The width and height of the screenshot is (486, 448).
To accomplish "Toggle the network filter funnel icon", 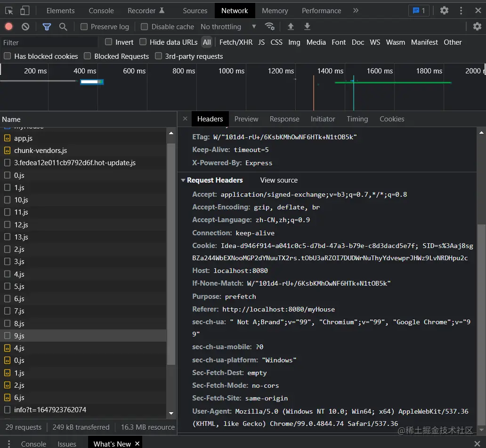I will (x=47, y=27).
